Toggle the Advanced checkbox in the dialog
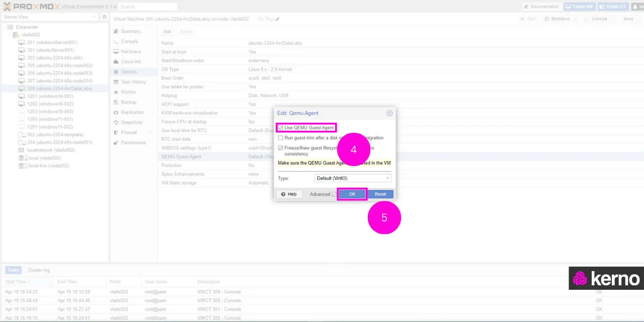The height and width of the screenshot is (322, 644). 334,194
